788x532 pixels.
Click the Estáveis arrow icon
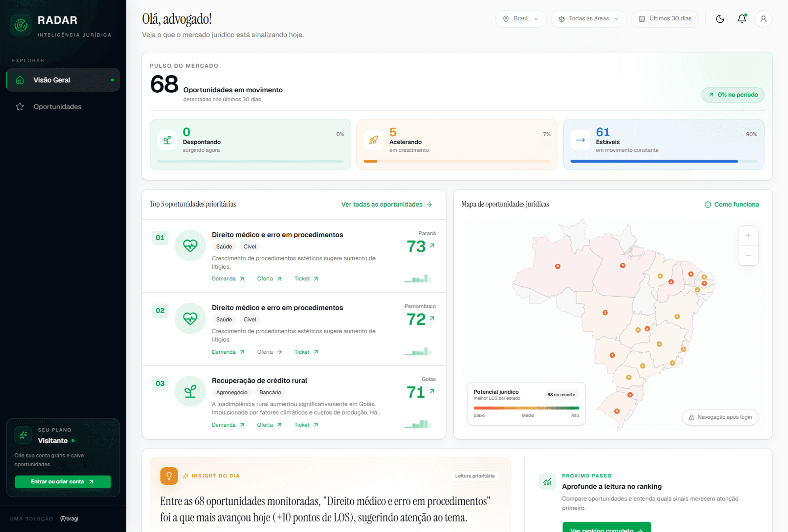[x=580, y=140]
